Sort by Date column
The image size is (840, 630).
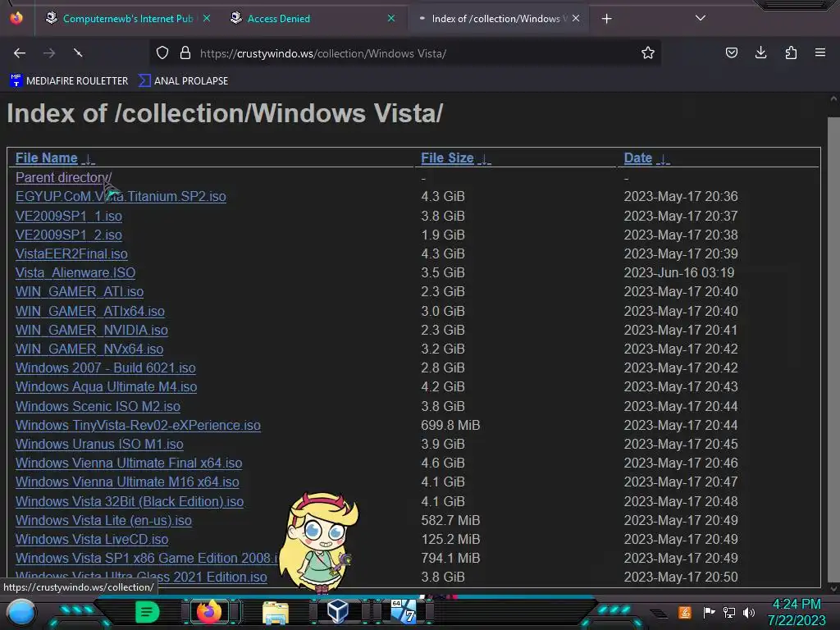pyautogui.click(x=638, y=158)
